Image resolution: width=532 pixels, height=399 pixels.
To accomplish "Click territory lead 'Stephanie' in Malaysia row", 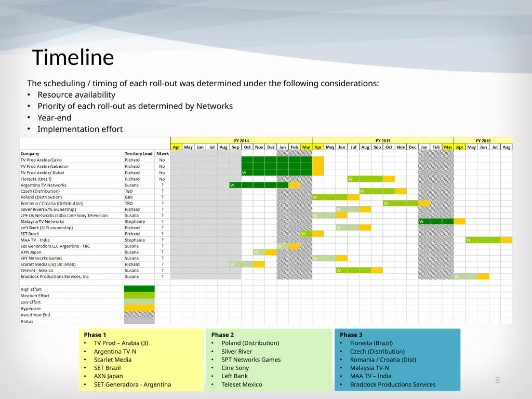I will 135,221.
